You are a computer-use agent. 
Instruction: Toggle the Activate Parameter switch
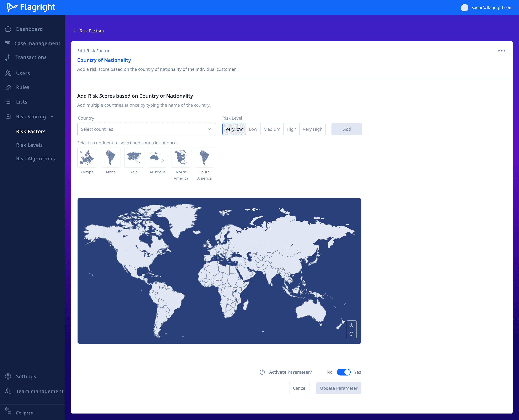click(343, 372)
